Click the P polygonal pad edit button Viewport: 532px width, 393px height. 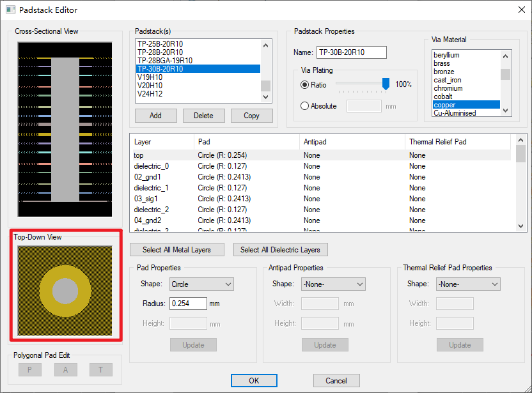click(30, 369)
